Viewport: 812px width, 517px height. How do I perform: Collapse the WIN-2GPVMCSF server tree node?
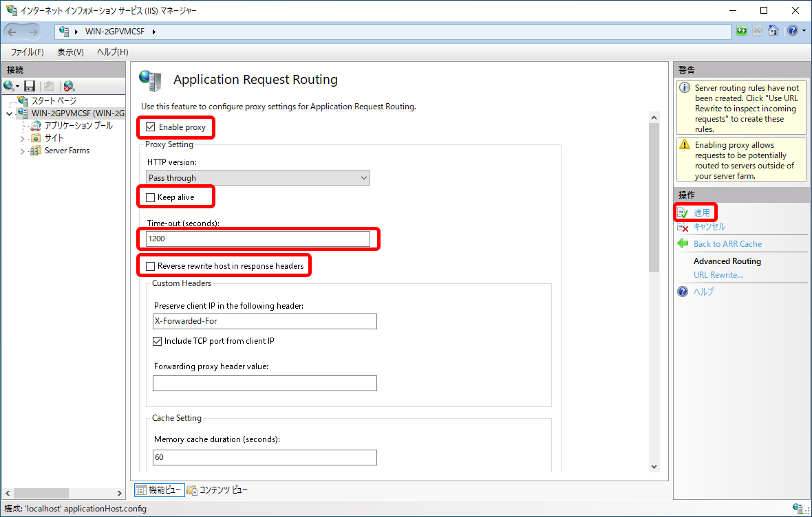pos(10,113)
